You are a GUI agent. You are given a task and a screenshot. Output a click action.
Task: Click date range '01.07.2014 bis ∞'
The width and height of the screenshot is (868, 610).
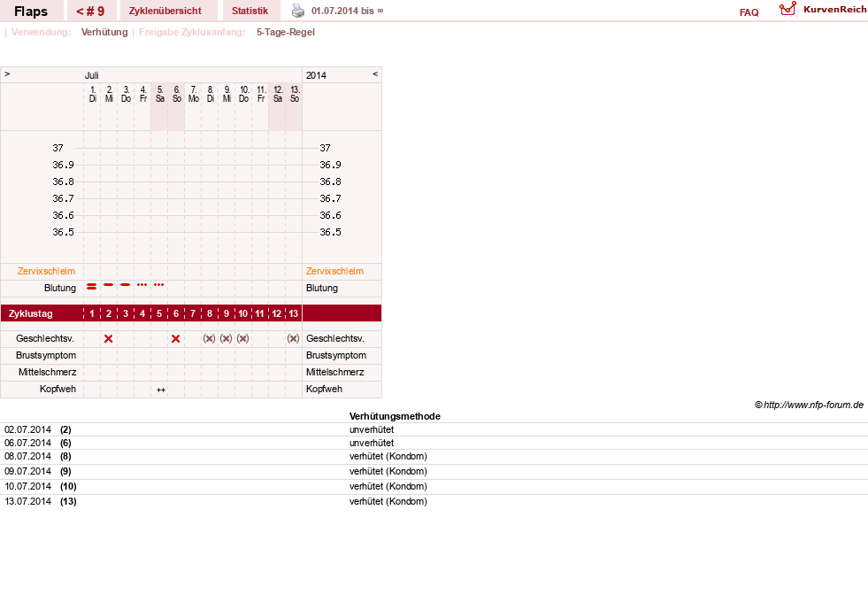click(348, 11)
